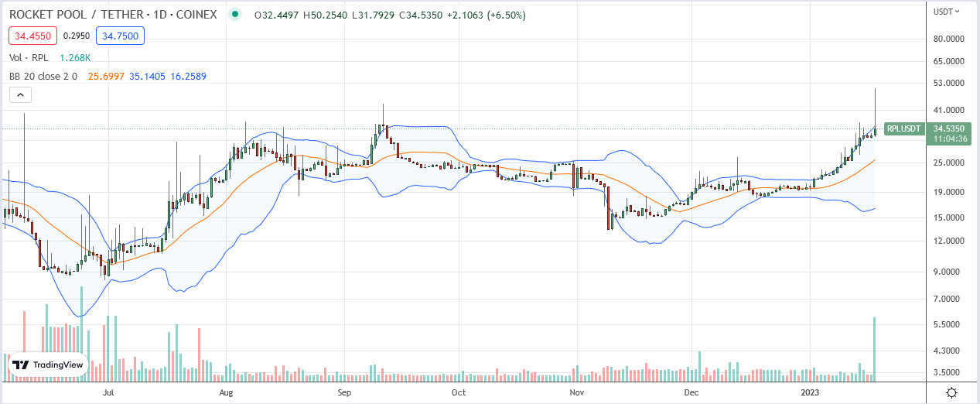
Task: Click the TradingView logo
Action: point(47,365)
